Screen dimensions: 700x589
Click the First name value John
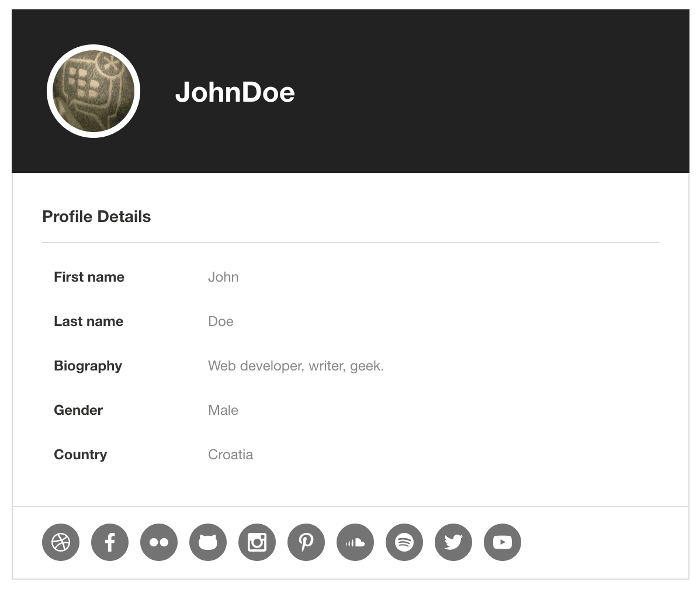(223, 277)
